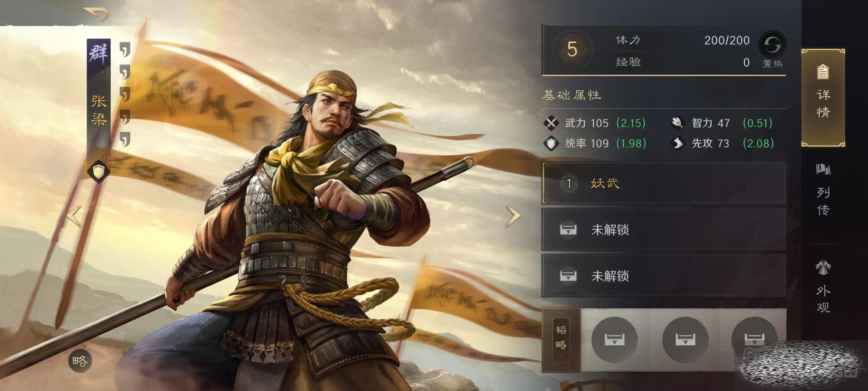Select the second empty 韬略 slot

pos(685,340)
